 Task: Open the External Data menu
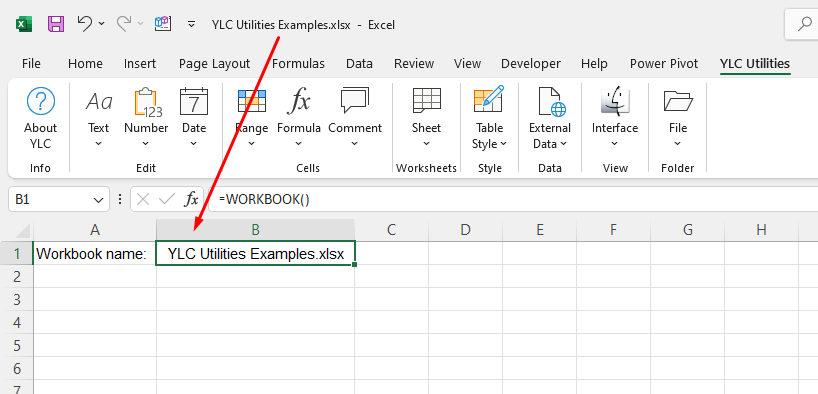click(550, 119)
